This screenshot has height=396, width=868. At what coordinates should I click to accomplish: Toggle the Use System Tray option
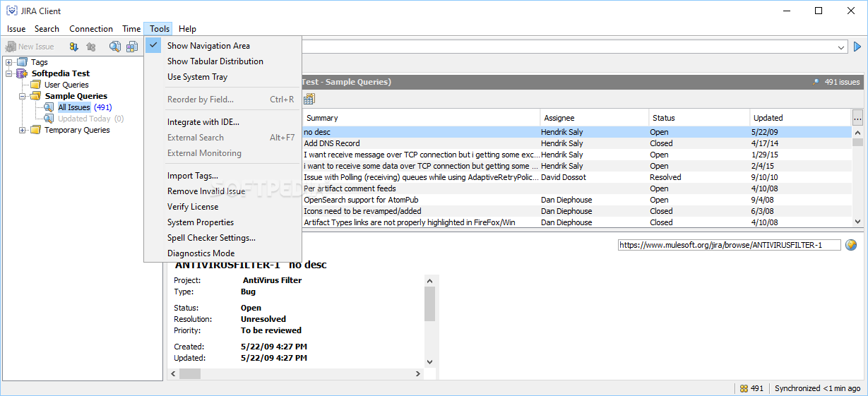(223, 77)
